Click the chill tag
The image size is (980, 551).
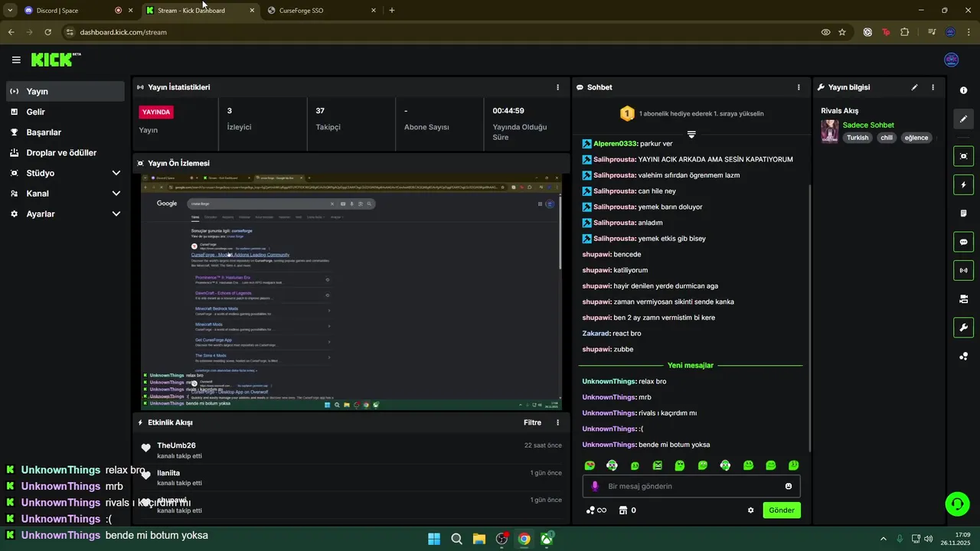click(x=887, y=138)
